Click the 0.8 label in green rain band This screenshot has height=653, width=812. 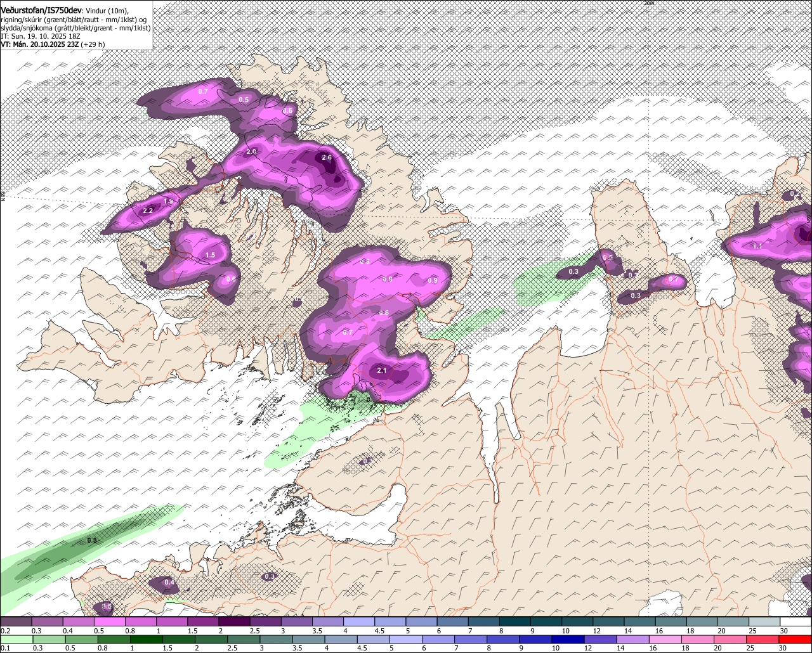pyautogui.click(x=92, y=540)
